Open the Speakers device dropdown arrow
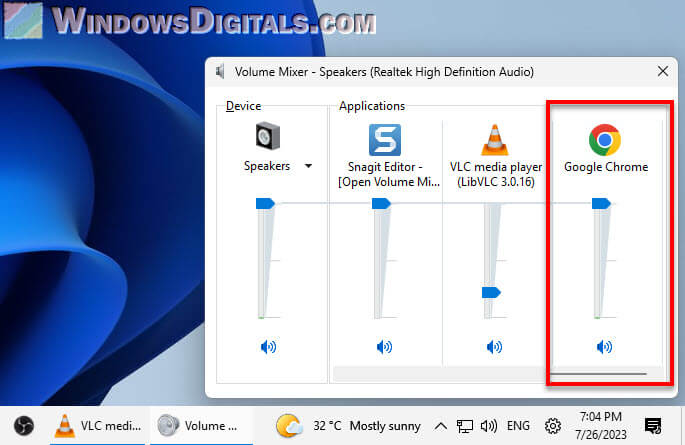Screen dimensions: 685x445 coord(308,166)
